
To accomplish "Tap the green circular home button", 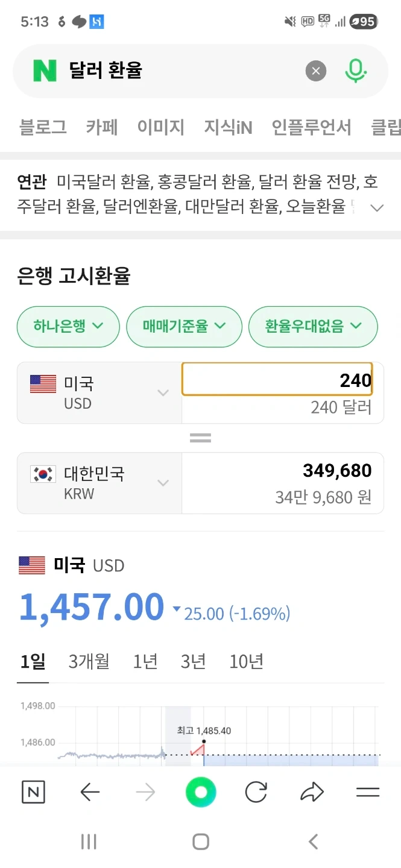I will click(201, 792).
